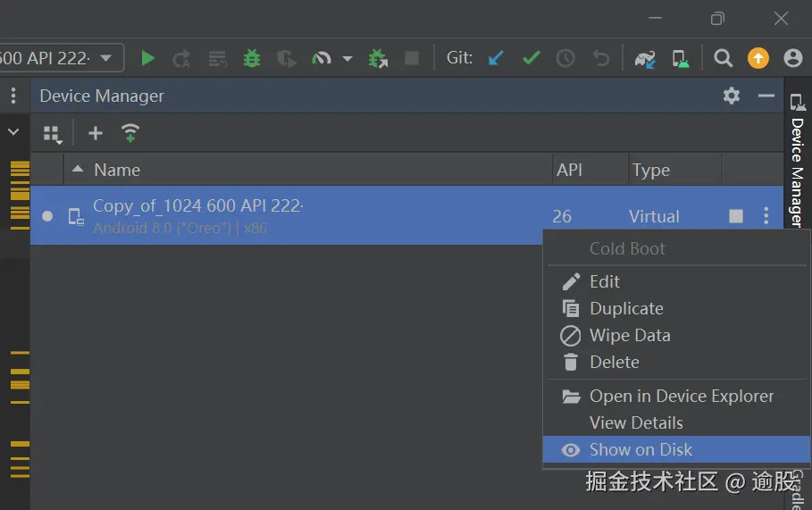Screen dimensions: 812x510
Task: Attach debugger to Android process icon
Action: (378, 59)
